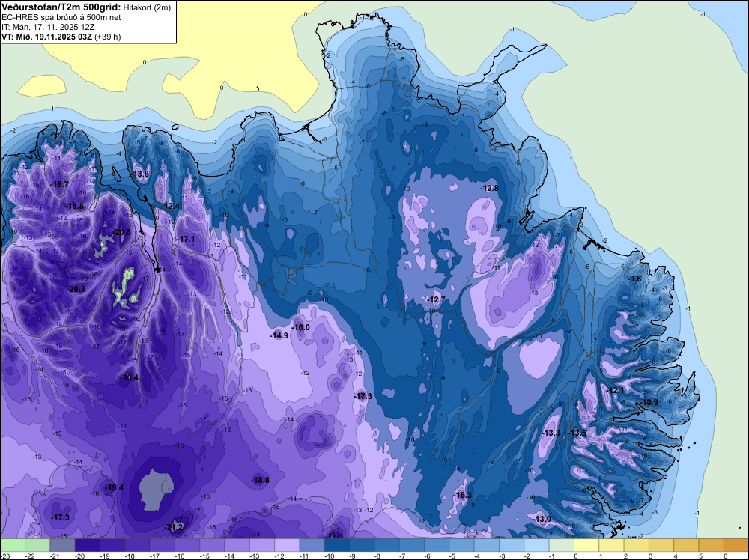Click the gray legend swatch between -21 and -20
The height and width of the screenshot is (560, 749).
[62, 545]
